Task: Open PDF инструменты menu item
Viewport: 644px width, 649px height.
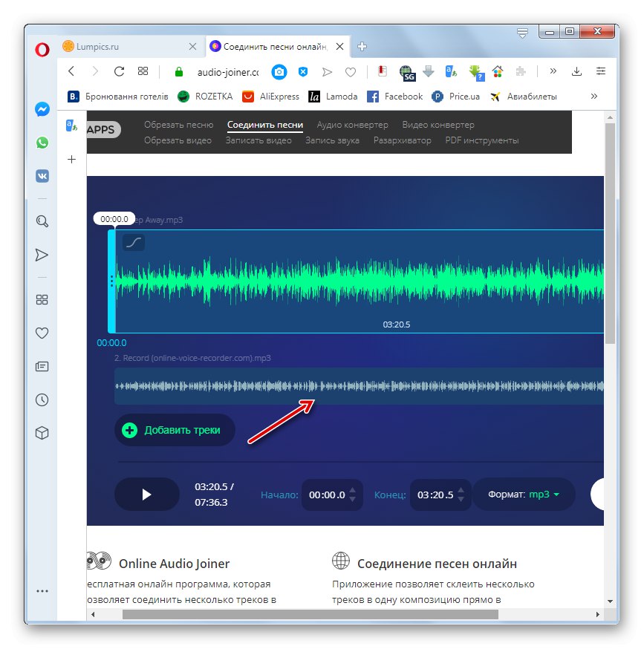Action: click(x=481, y=140)
